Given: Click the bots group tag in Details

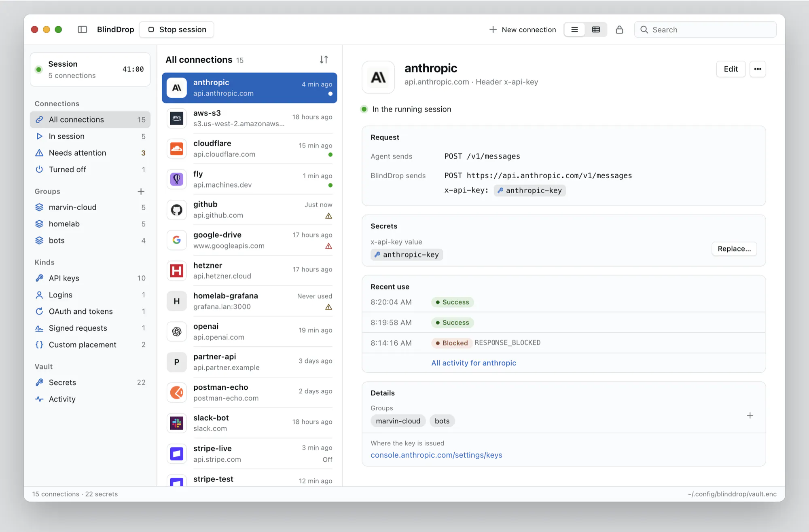Looking at the screenshot, I should pyautogui.click(x=442, y=421).
